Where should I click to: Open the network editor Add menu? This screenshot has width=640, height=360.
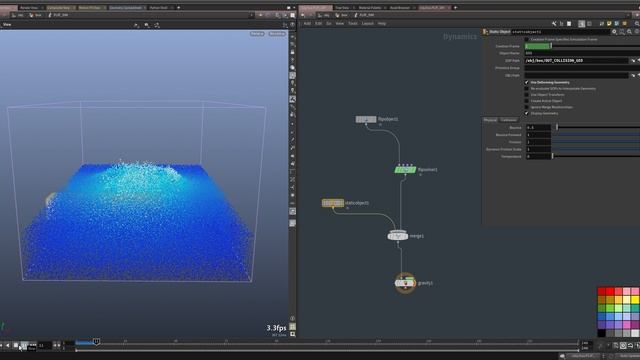point(307,24)
